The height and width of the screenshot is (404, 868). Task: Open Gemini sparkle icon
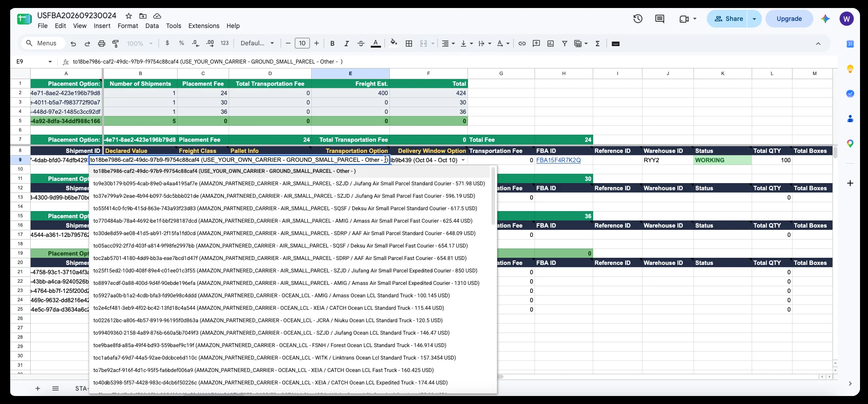coord(825,19)
